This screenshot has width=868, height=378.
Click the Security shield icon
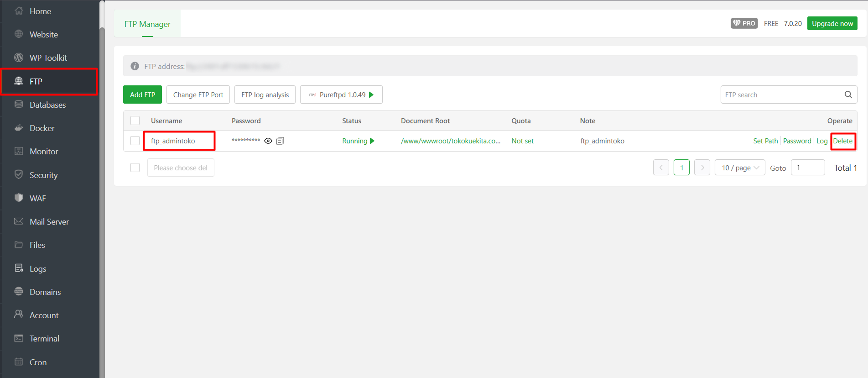19,175
